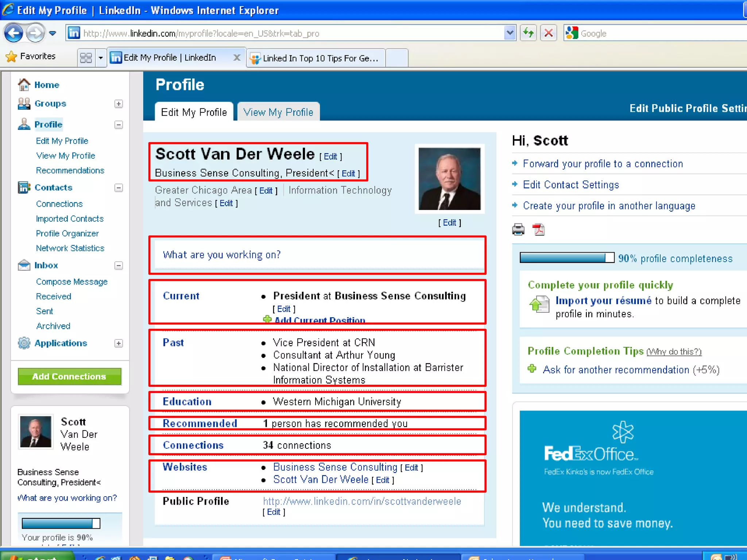The height and width of the screenshot is (560, 747).
Task: Click the Home house icon in the sidebar
Action: click(x=24, y=85)
